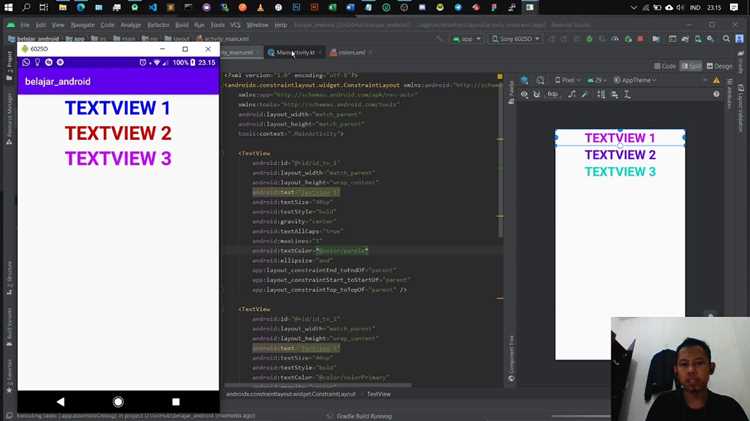Open the Refactor menu
Image resolution: width=750 pixels, height=421 pixels.
point(158,25)
